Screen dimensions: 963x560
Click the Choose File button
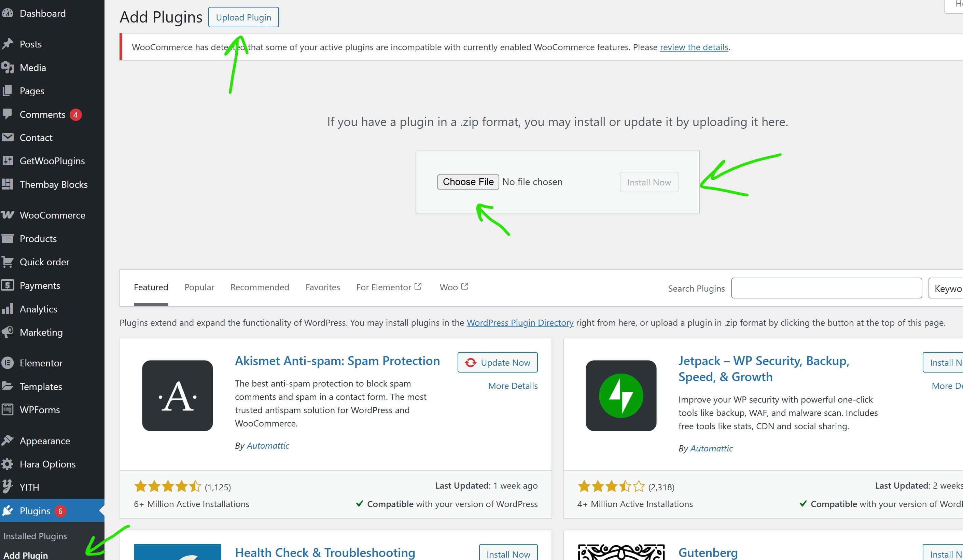(x=468, y=182)
